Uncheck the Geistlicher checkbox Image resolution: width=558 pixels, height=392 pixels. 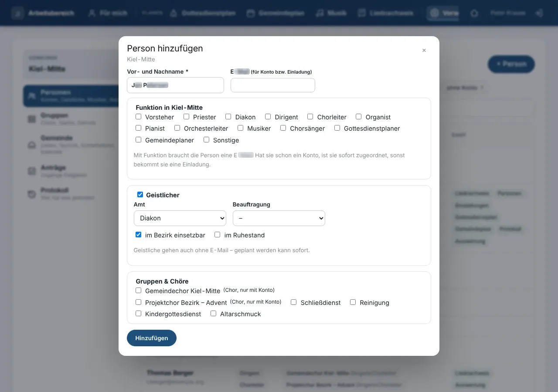pos(140,195)
